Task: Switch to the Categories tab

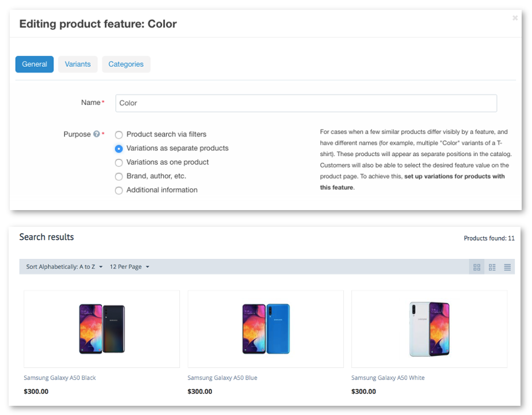Action: coord(126,64)
